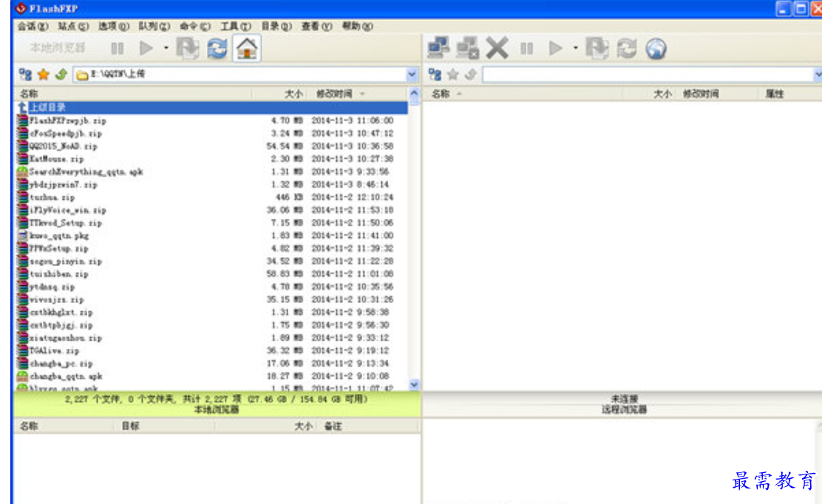Click the remote disconnect icon
Image resolution: width=822 pixels, height=504 pixels.
[468, 48]
